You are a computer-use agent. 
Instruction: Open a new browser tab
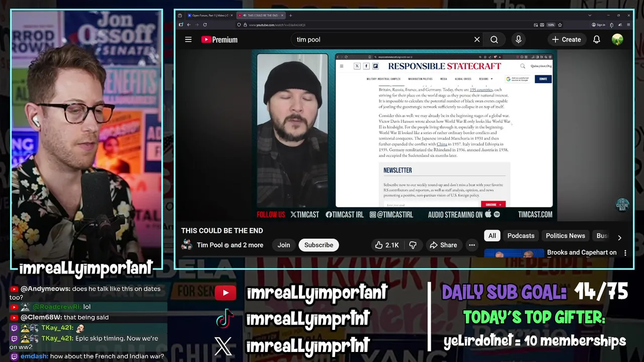(290, 16)
